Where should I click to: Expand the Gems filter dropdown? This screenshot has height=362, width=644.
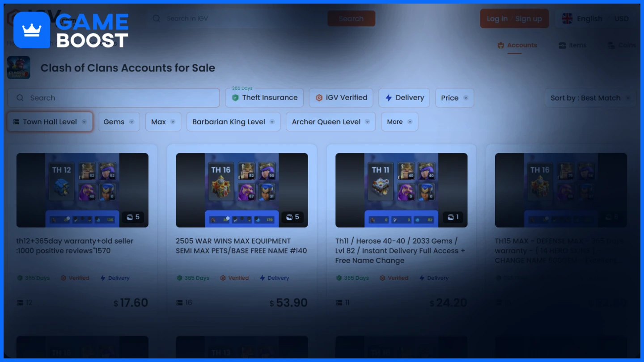(x=119, y=122)
